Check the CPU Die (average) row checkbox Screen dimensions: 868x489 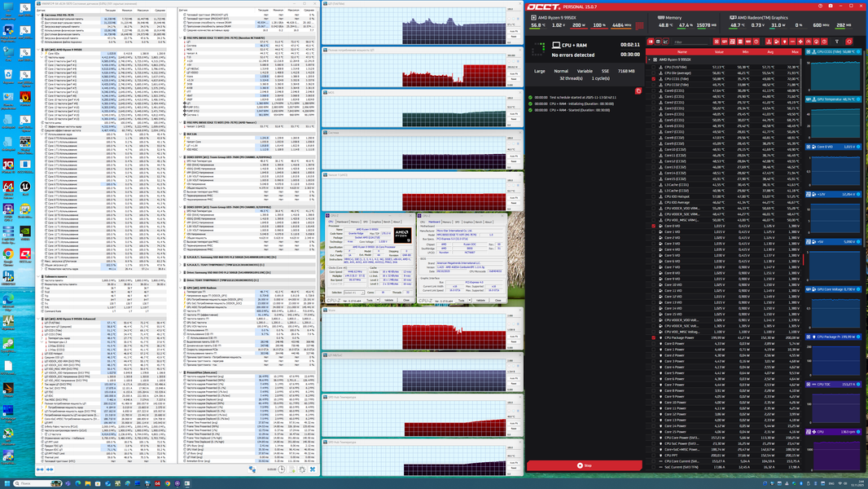(x=653, y=73)
